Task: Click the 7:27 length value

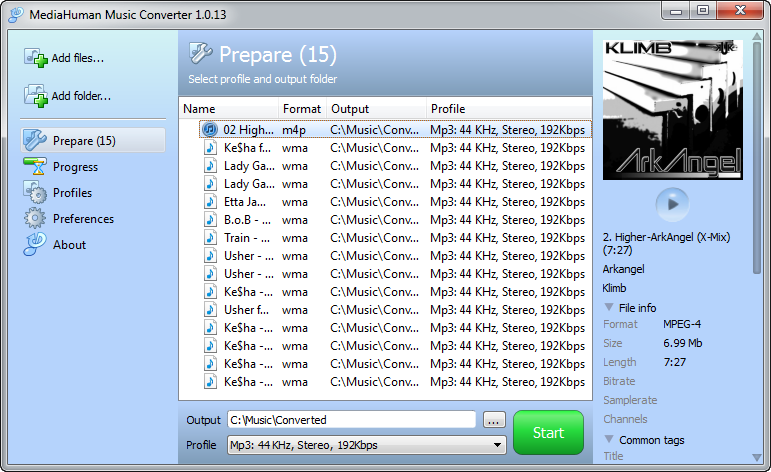Action: (x=675, y=362)
